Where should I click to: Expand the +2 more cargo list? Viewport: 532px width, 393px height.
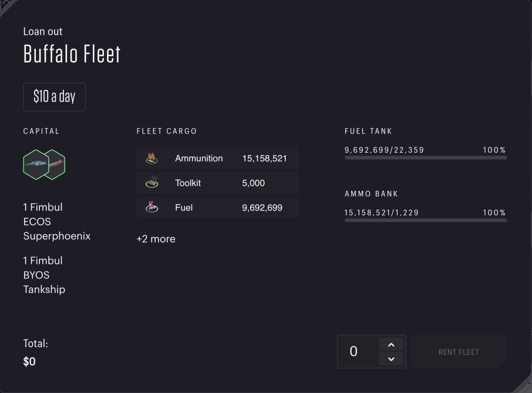pos(156,239)
